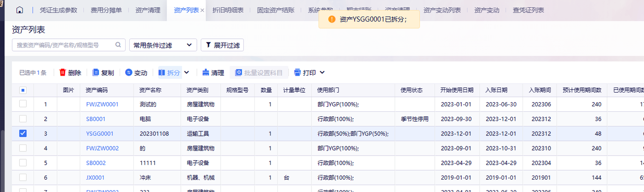Check the row for JX0001
644x192 pixels.
[23, 177]
